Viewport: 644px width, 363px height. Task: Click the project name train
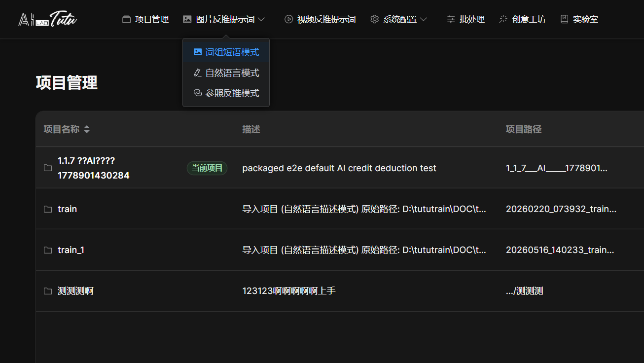pos(67,209)
